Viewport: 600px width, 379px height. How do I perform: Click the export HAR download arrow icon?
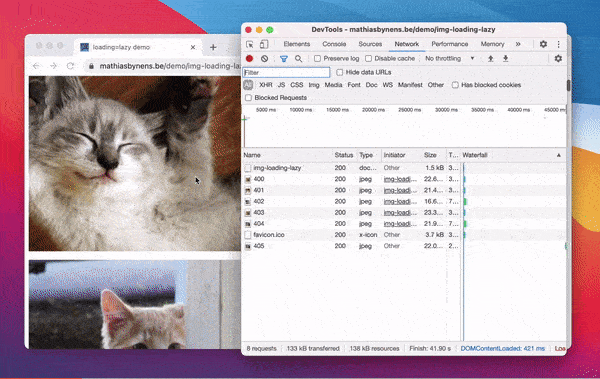click(x=505, y=59)
